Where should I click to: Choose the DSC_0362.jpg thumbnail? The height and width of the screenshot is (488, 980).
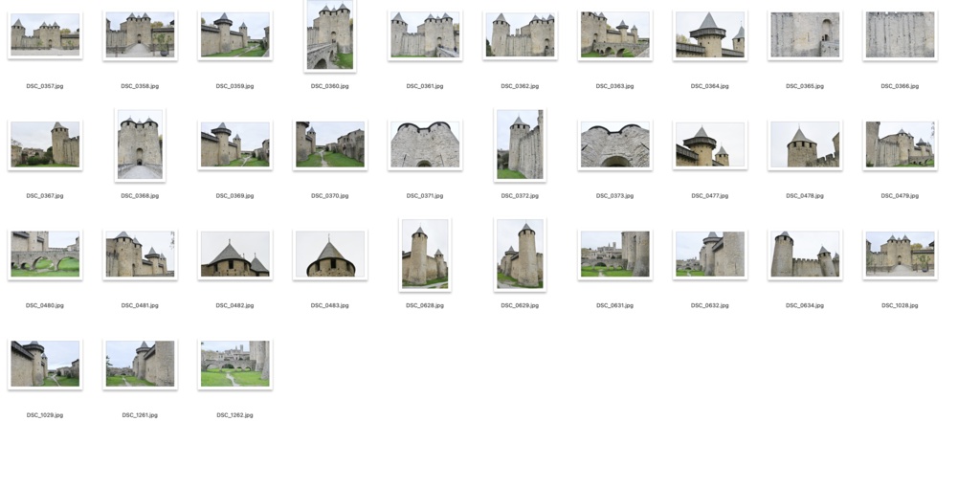520,35
